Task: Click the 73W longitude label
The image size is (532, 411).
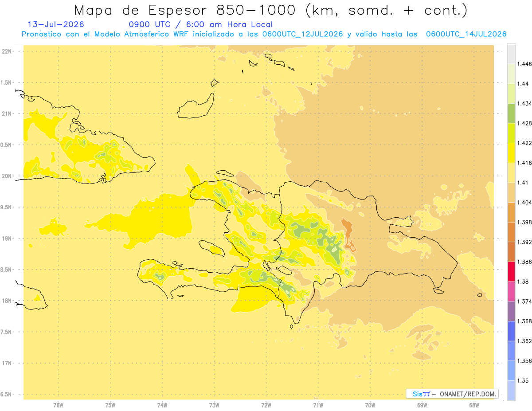Action: click(214, 405)
